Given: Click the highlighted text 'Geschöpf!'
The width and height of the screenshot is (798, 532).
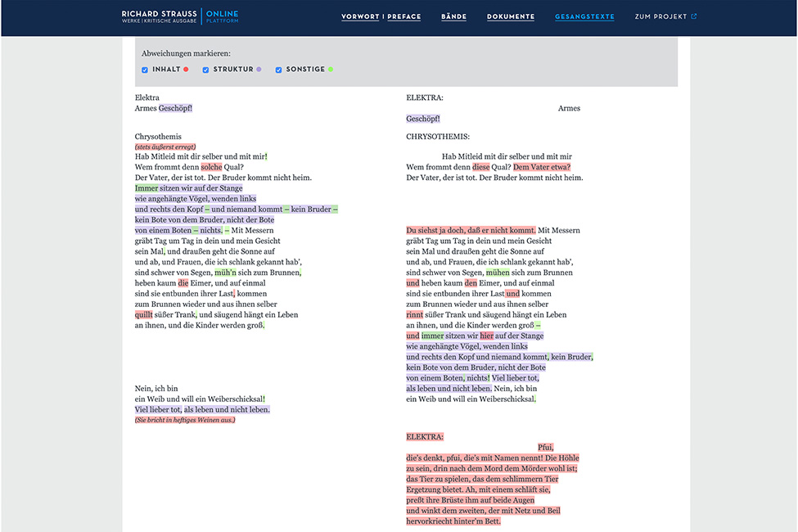Looking at the screenshot, I should pyautogui.click(x=175, y=108).
